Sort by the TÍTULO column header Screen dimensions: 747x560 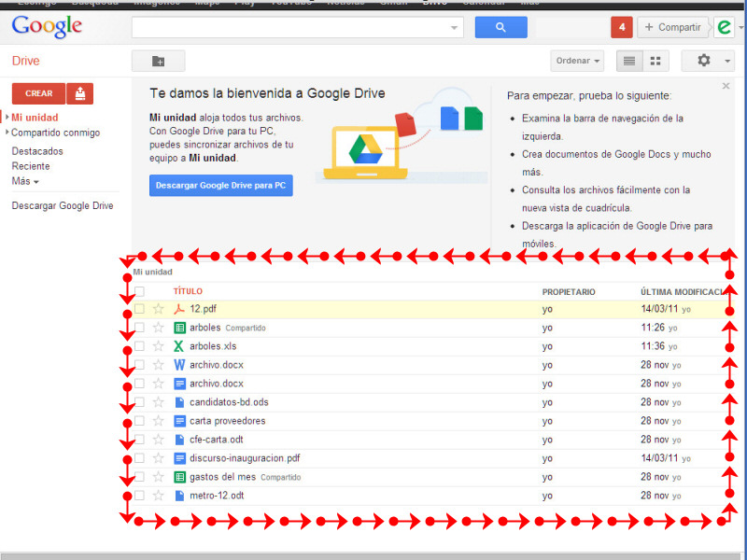tap(188, 291)
